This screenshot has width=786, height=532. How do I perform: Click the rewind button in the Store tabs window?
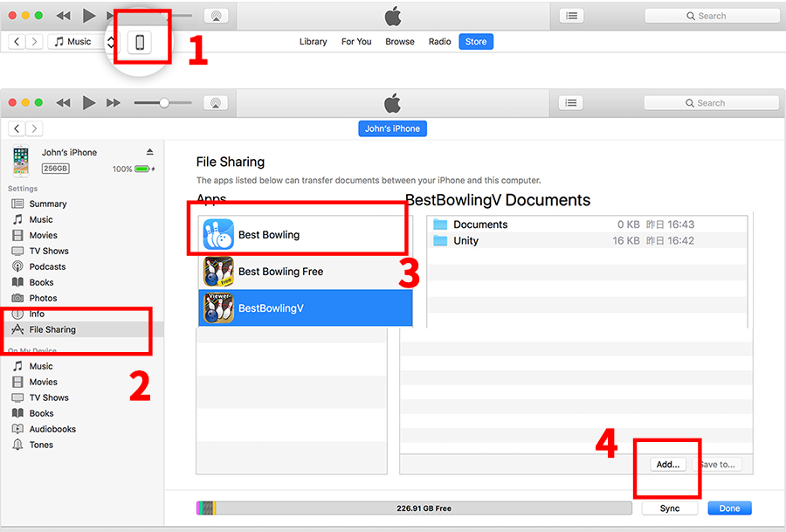pyautogui.click(x=63, y=16)
